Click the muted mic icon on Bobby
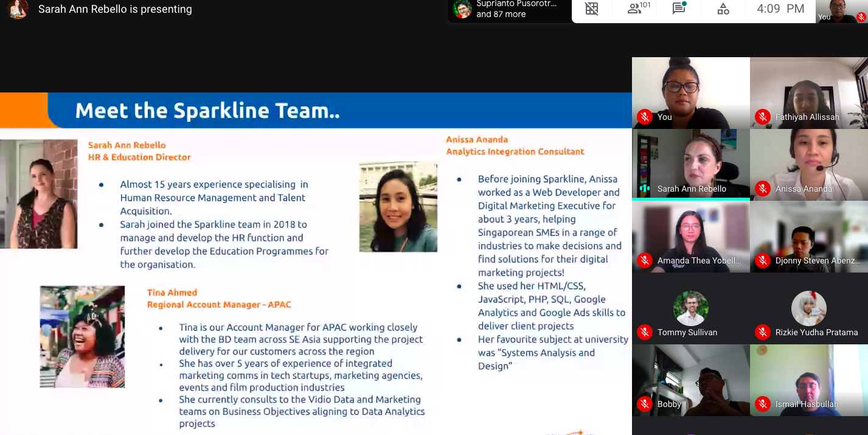The width and height of the screenshot is (868, 435). (644, 404)
